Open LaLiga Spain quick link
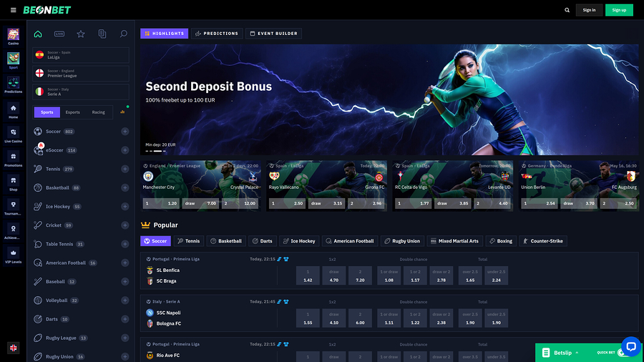The image size is (644, 362). click(x=81, y=55)
